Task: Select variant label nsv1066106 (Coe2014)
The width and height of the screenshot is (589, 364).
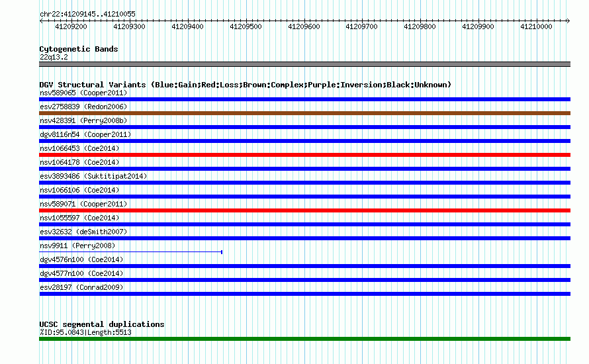Action: 79,190
